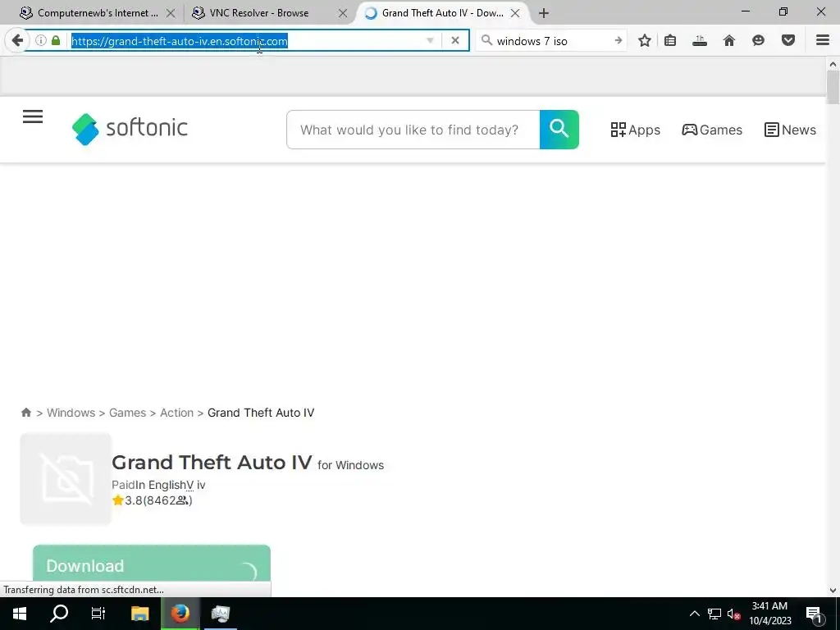Click the network computer app in taskbar

(x=220, y=614)
